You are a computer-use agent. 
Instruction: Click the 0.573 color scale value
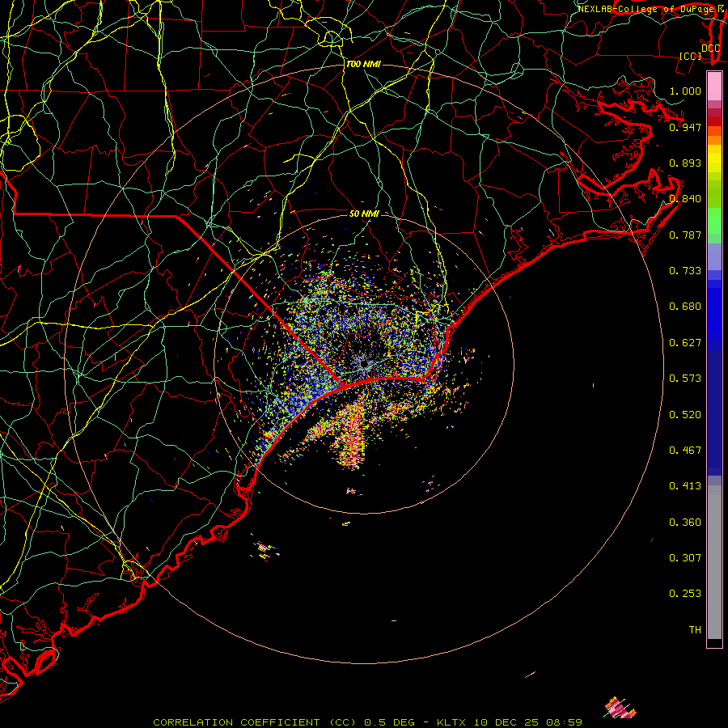tap(685, 379)
